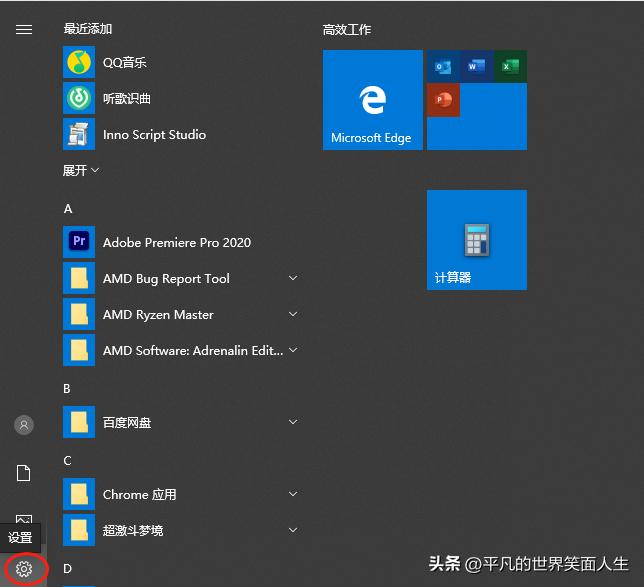
Task: Click AMD Ryzen Master folder icon
Action: (79, 314)
